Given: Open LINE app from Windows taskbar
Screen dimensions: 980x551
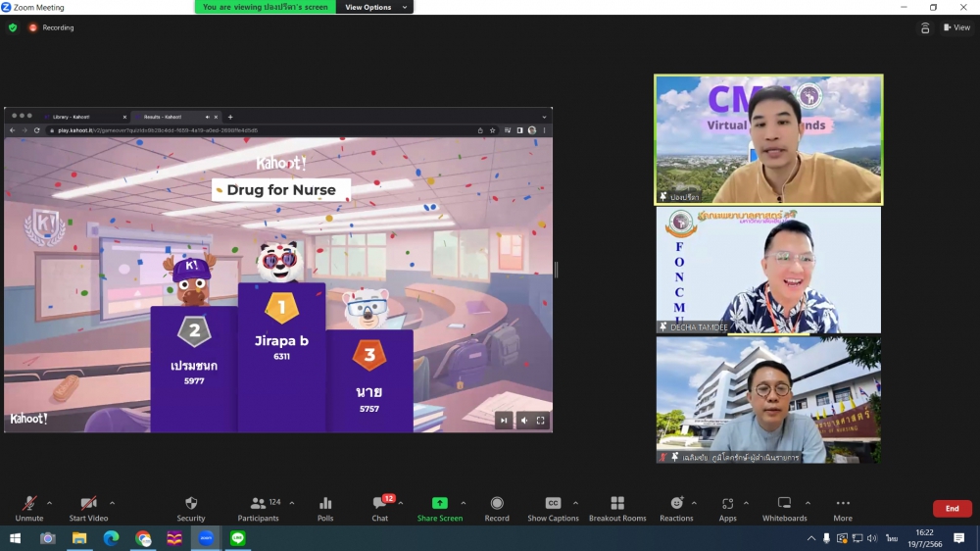Looking at the screenshot, I should point(237,538).
